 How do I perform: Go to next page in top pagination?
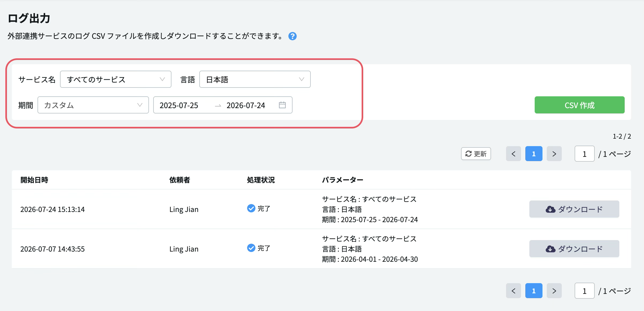coord(554,154)
